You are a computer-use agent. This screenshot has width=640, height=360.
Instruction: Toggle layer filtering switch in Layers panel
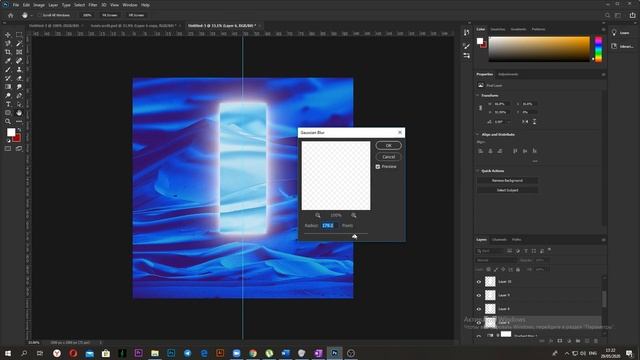(549, 249)
